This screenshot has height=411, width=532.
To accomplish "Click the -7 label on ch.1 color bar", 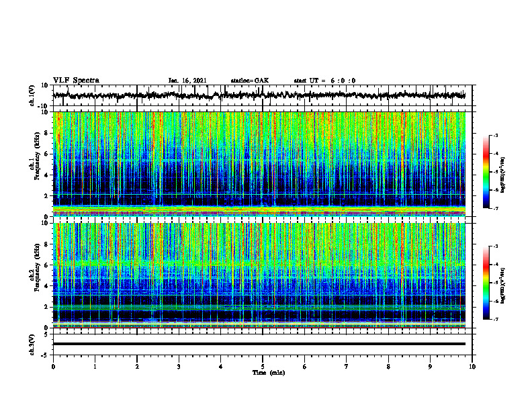I will 496,208.
